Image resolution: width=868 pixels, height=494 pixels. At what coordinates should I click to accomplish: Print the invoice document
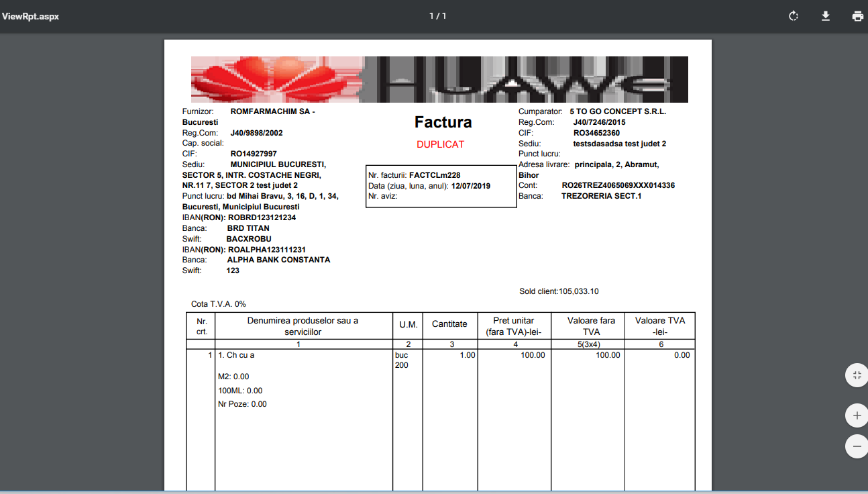pos(857,16)
